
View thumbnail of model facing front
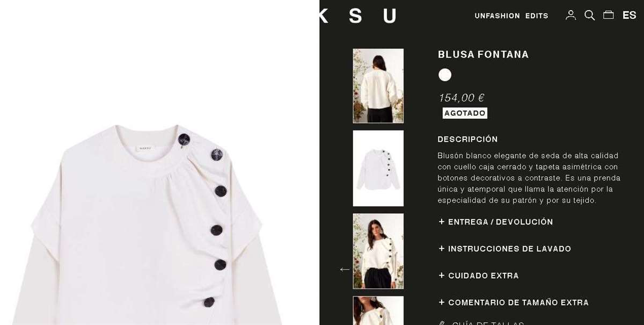click(378, 251)
